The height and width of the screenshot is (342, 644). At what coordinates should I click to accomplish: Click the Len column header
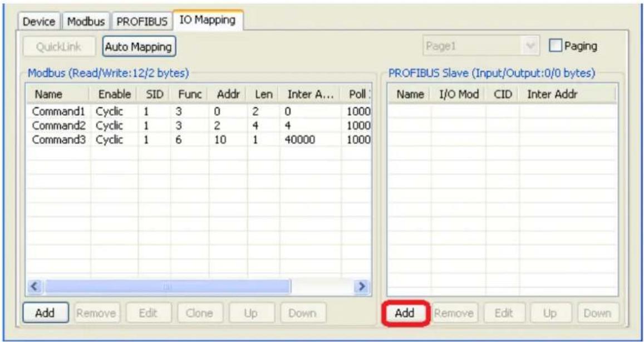click(x=264, y=95)
